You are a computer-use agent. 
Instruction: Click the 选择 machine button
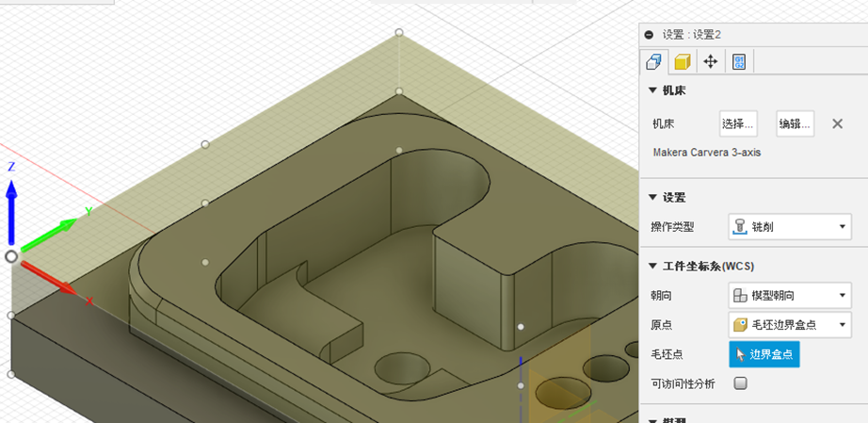tap(738, 123)
